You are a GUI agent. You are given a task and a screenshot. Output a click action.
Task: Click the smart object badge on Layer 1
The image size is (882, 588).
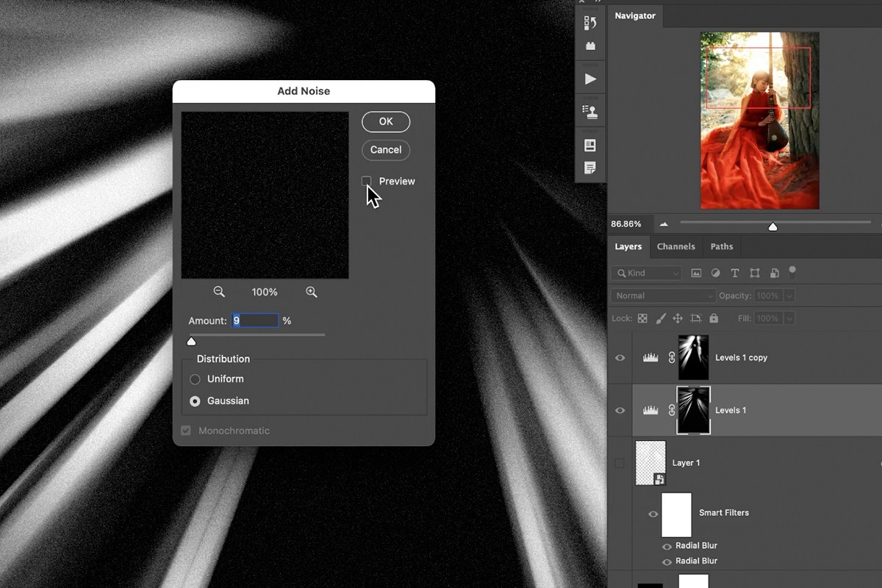(659, 479)
